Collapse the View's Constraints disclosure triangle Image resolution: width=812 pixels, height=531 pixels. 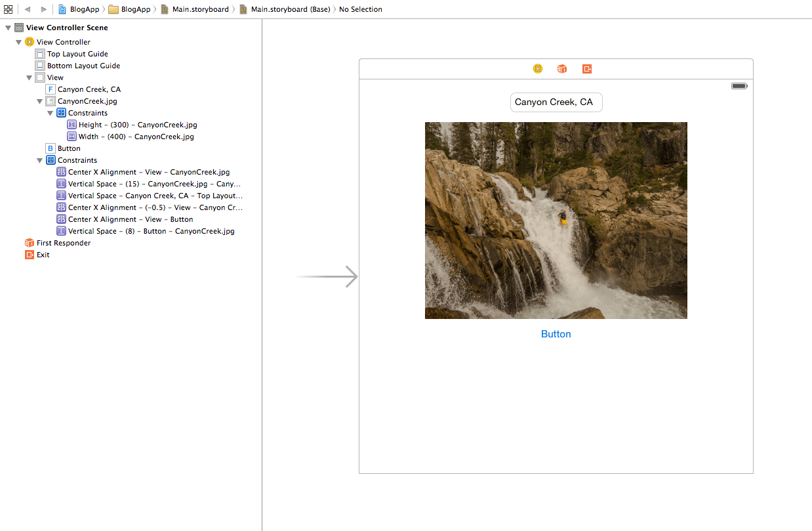click(x=39, y=161)
